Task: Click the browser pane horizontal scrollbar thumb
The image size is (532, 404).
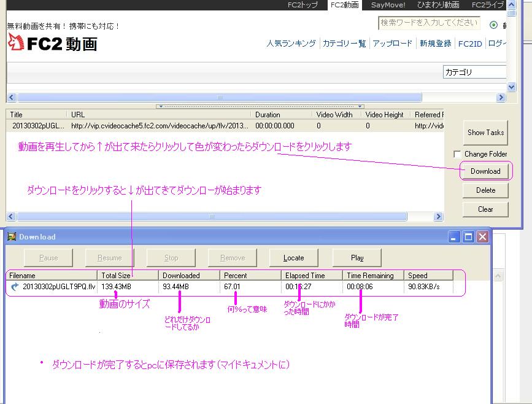Action: pos(220,98)
